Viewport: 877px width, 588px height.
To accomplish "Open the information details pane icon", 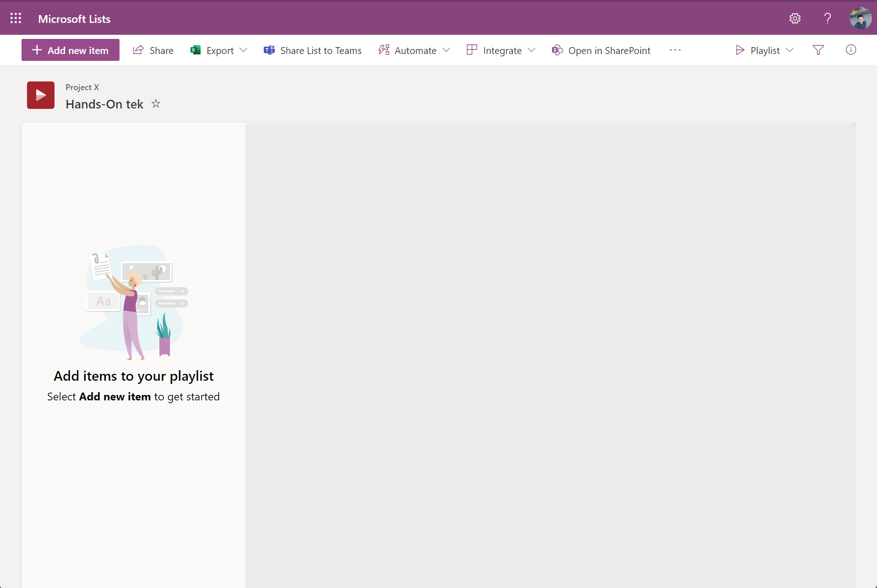I will 850,50.
